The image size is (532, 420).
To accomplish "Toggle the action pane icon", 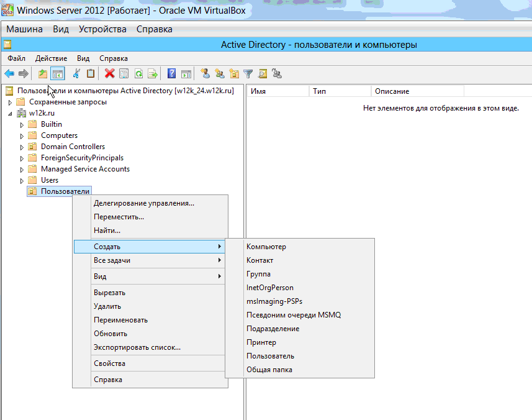I will (x=186, y=73).
